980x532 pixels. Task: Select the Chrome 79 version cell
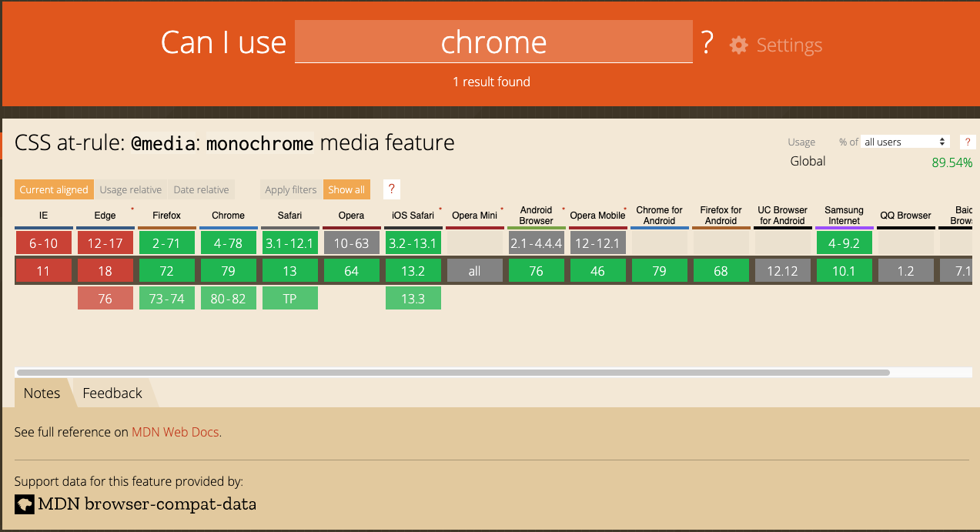(x=228, y=271)
